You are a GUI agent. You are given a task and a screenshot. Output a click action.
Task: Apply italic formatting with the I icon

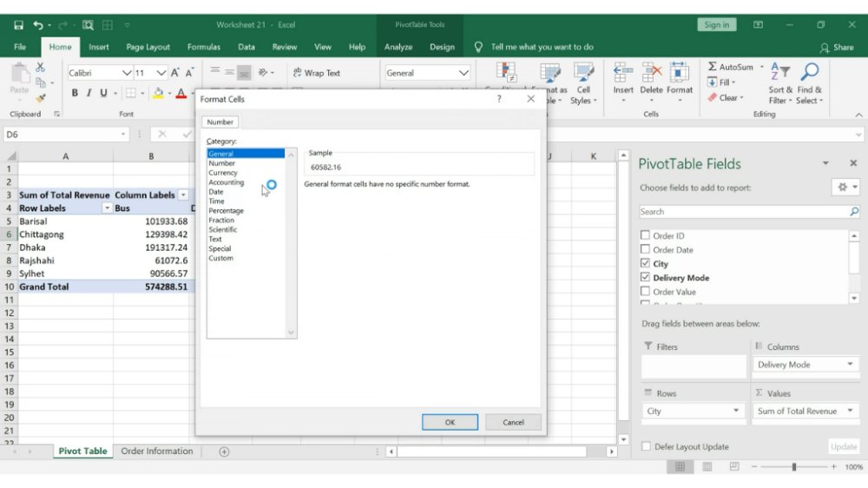tap(89, 93)
